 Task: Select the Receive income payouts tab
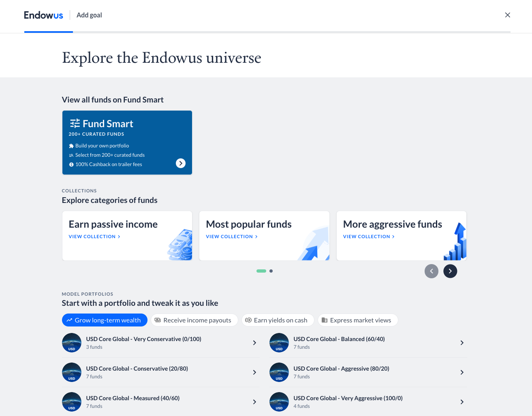[x=194, y=320]
